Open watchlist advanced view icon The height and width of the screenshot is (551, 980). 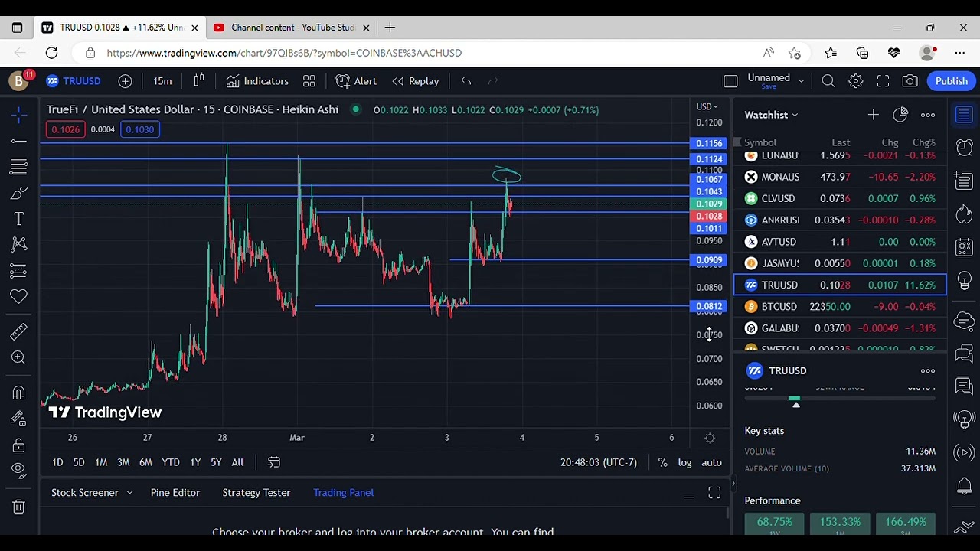click(900, 115)
